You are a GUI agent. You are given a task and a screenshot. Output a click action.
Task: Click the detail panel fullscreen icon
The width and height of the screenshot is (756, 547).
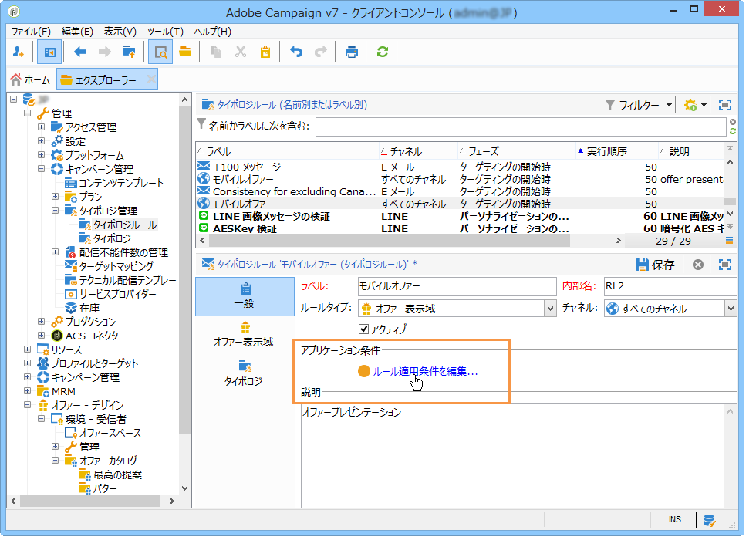click(724, 265)
